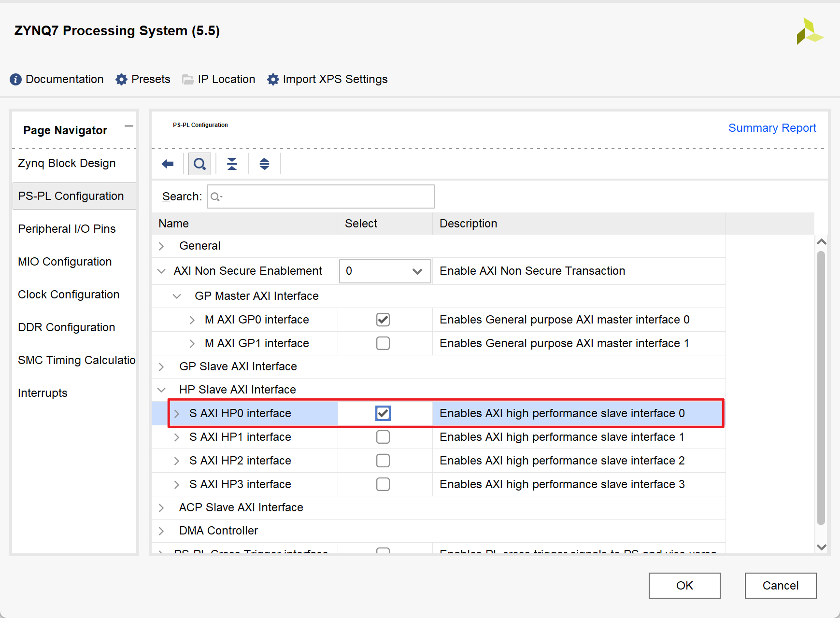The width and height of the screenshot is (840, 618).
Task: Expand the S AXI HP2 interface row
Action: pos(177,461)
